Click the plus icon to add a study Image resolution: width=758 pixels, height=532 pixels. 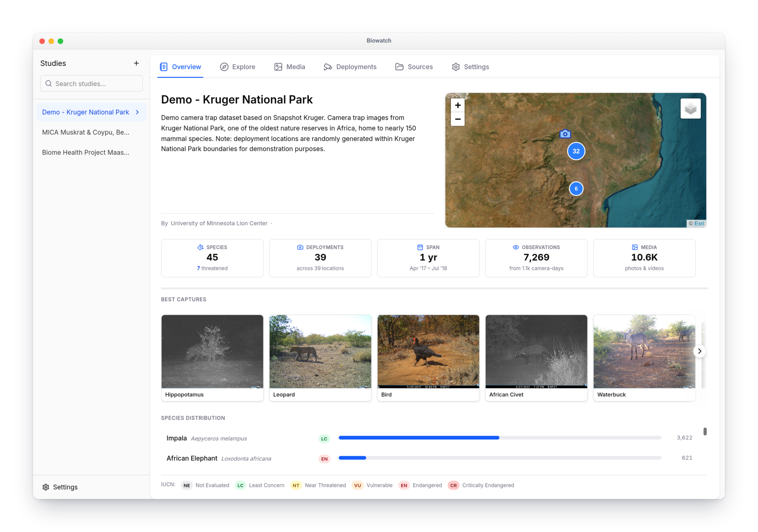[x=136, y=63]
